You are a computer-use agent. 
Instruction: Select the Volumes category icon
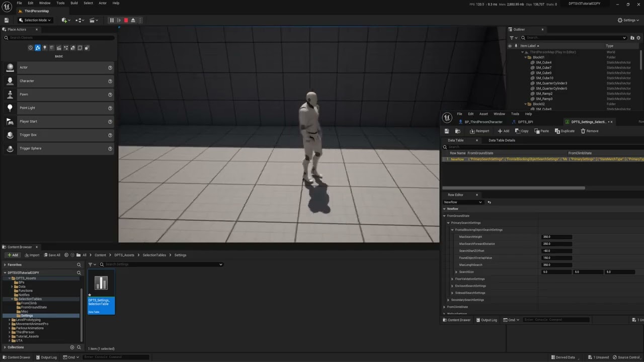80,48
